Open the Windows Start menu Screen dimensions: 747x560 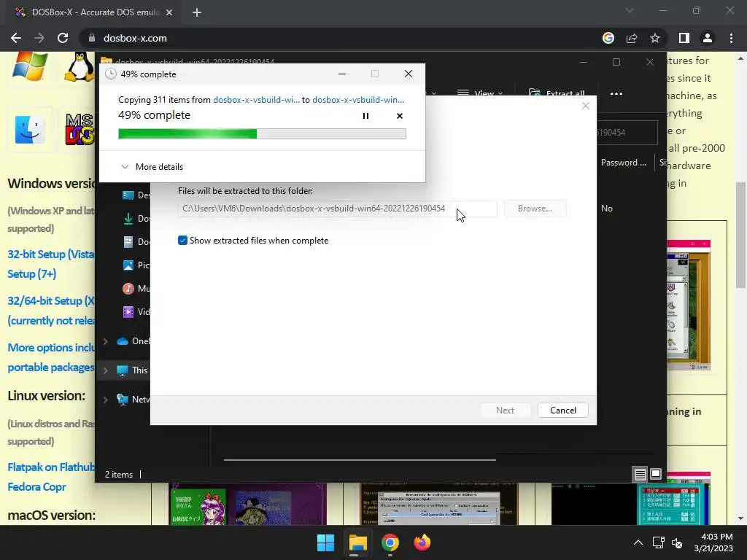click(x=326, y=542)
